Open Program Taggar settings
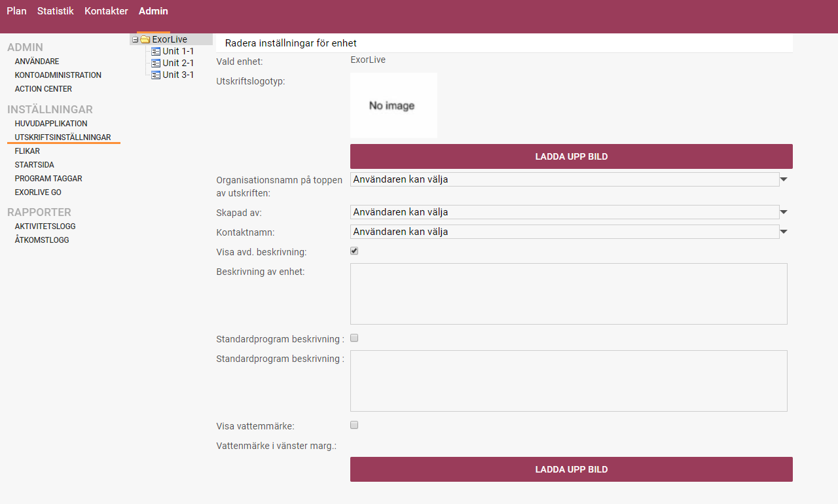 click(x=48, y=179)
